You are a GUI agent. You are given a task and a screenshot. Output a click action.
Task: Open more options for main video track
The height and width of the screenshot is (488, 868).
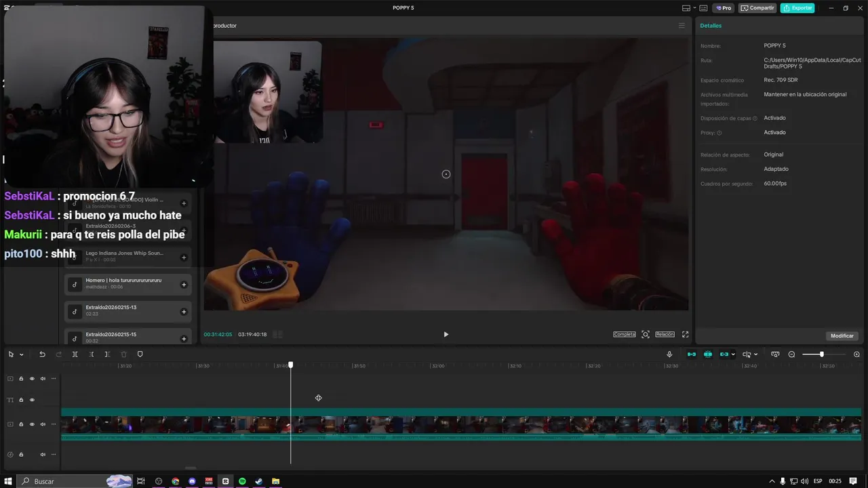54,424
